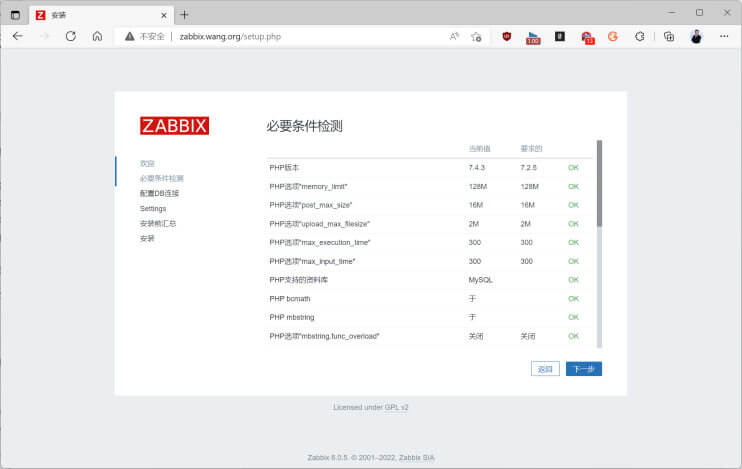Click the 7.4.3 current PHP version
Image resolution: width=742 pixels, height=469 pixels.
(477, 168)
